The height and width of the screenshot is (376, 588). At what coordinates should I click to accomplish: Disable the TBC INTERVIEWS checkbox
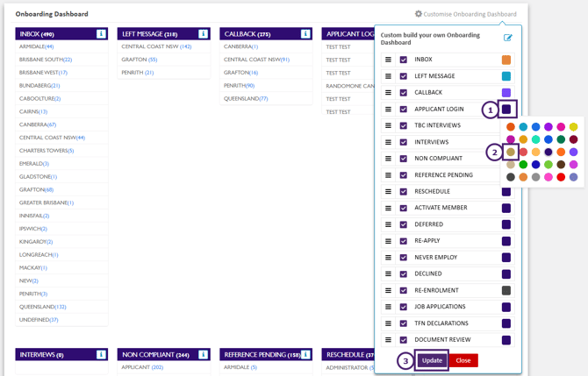click(404, 125)
